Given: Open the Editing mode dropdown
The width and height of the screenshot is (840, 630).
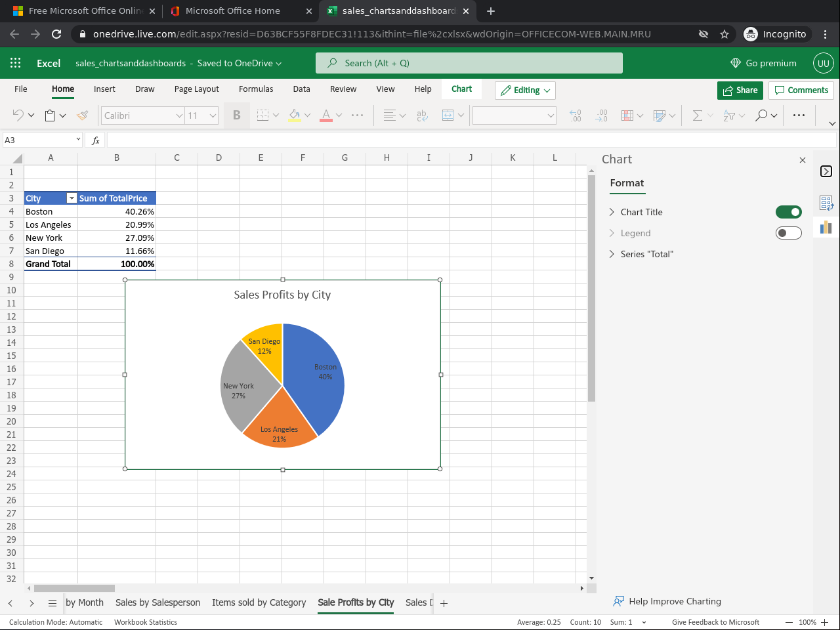Looking at the screenshot, I should pos(525,91).
